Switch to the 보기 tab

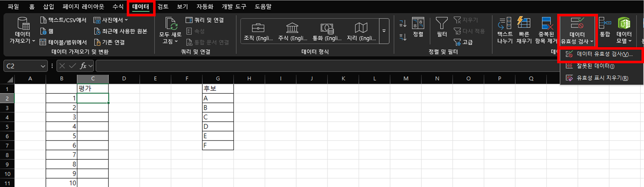pyautogui.click(x=182, y=6)
